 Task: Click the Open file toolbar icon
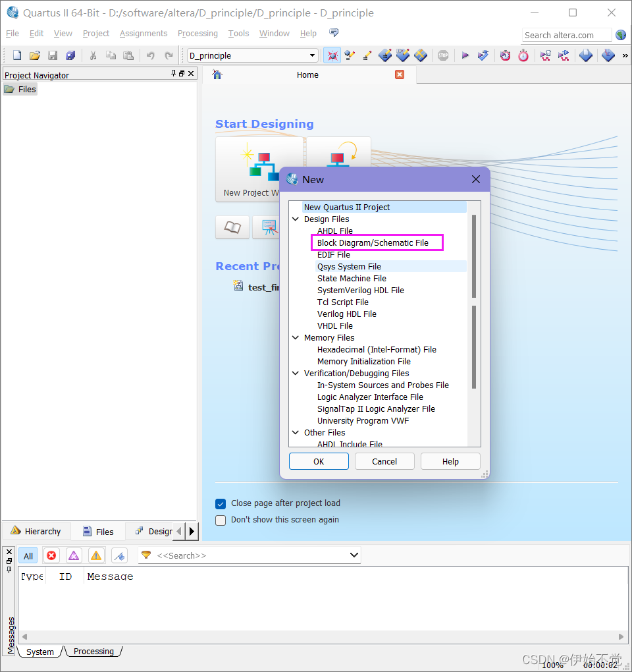coord(35,55)
